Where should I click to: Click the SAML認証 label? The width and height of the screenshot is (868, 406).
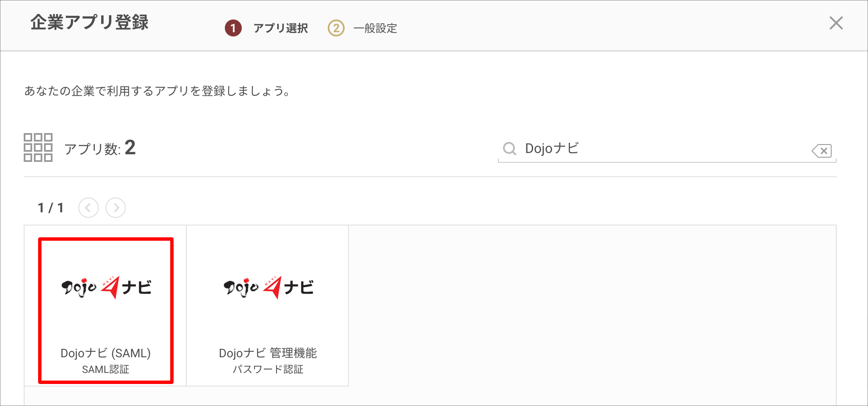click(x=106, y=370)
